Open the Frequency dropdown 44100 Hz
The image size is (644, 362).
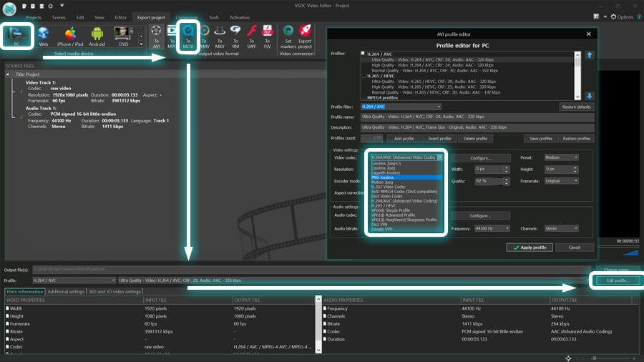(492, 229)
